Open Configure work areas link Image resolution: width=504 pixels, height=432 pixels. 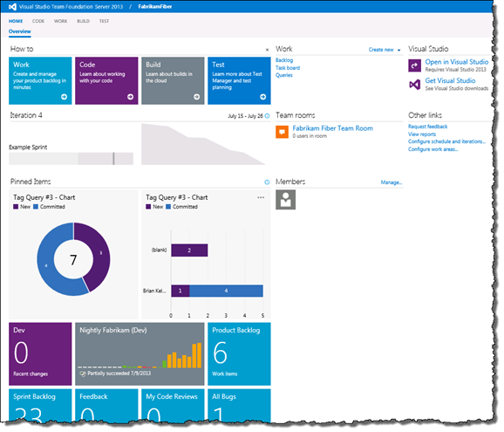tap(433, 149)
